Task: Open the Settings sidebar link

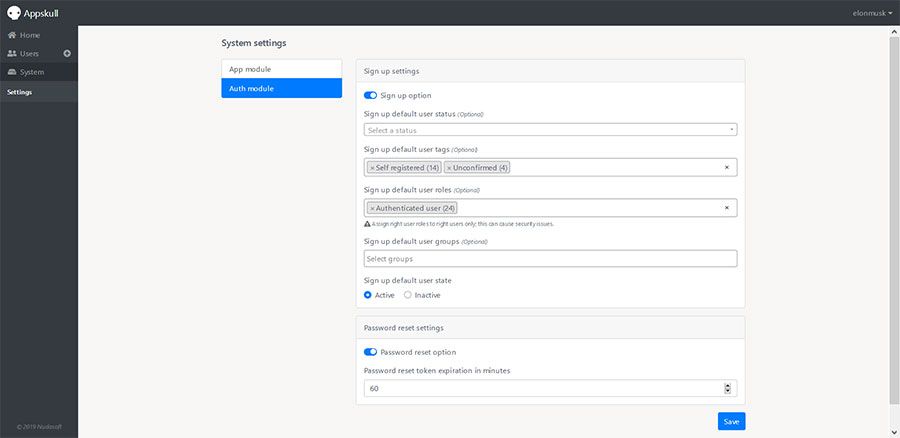Action: click(x=20, y=92)
